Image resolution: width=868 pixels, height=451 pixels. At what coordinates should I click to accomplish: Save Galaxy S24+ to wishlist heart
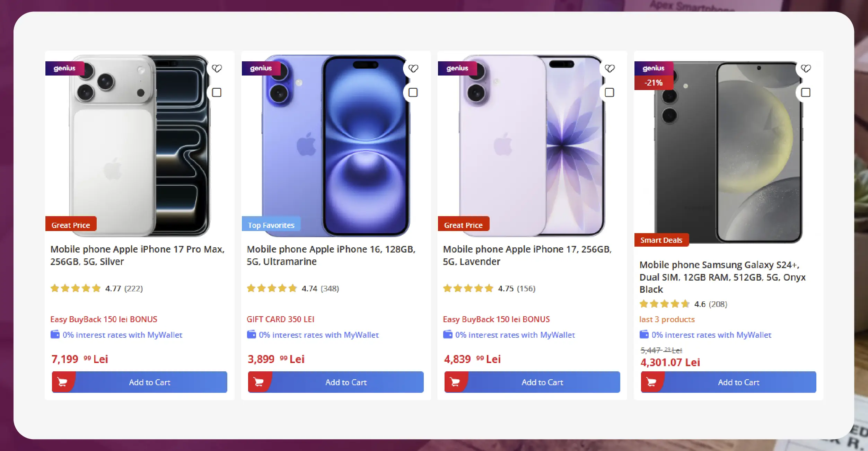coord(806,69)
